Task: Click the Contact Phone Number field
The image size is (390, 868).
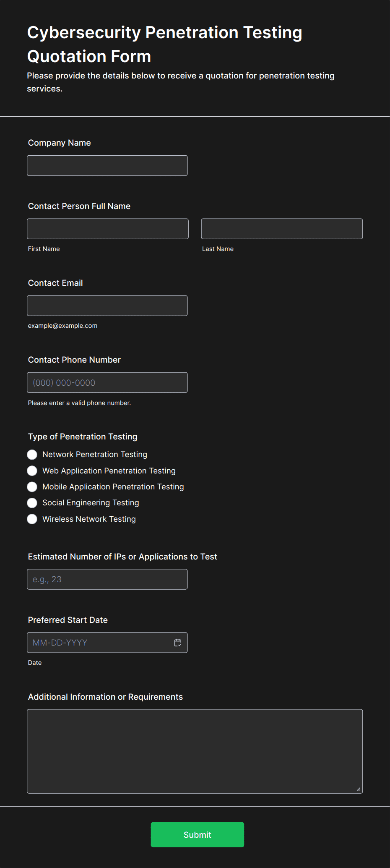Action: [107, 382]
